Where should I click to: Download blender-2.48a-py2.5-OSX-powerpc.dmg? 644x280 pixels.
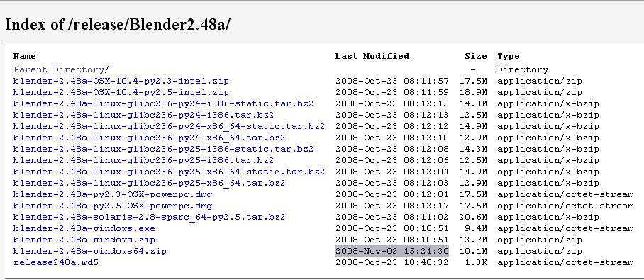(x=113, y=206)
